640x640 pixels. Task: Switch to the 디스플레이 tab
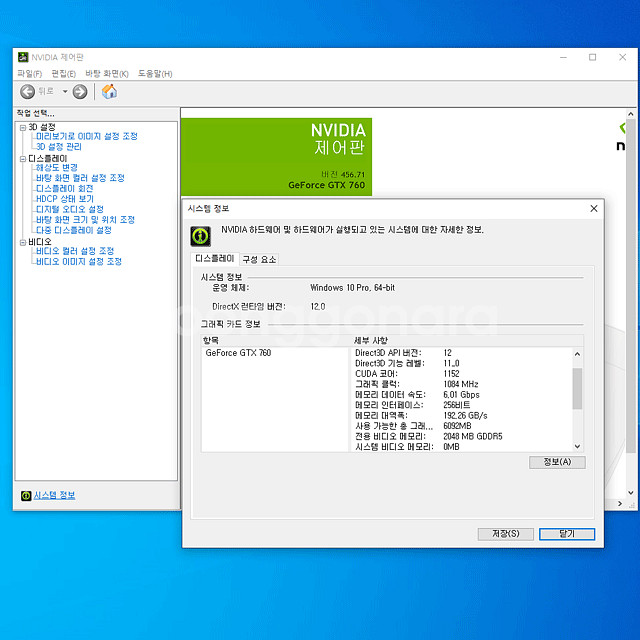click(215, 258)
